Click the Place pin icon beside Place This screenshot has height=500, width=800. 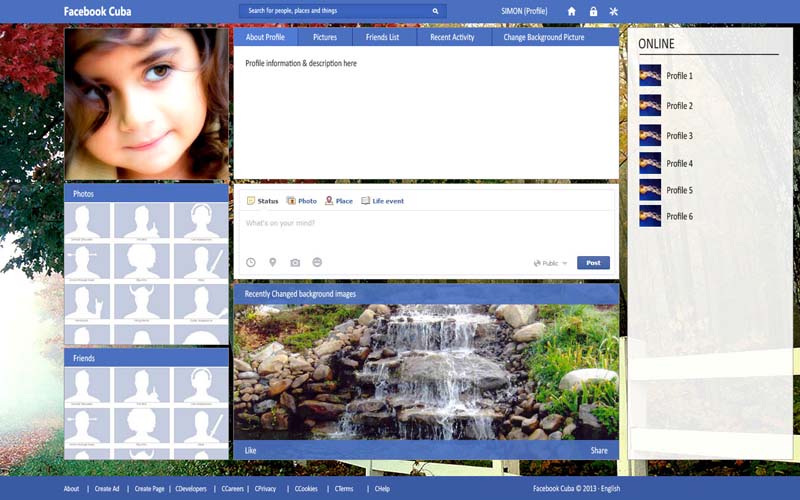(329, 201)
